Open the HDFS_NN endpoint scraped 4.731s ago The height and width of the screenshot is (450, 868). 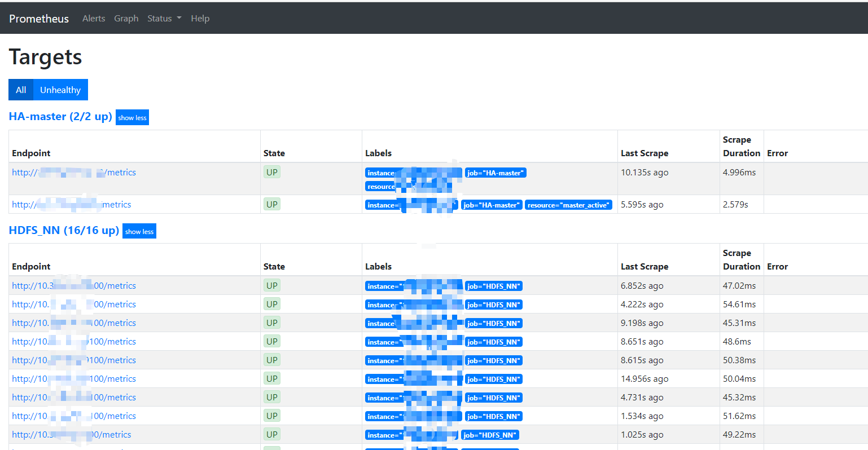pos(74,398)
